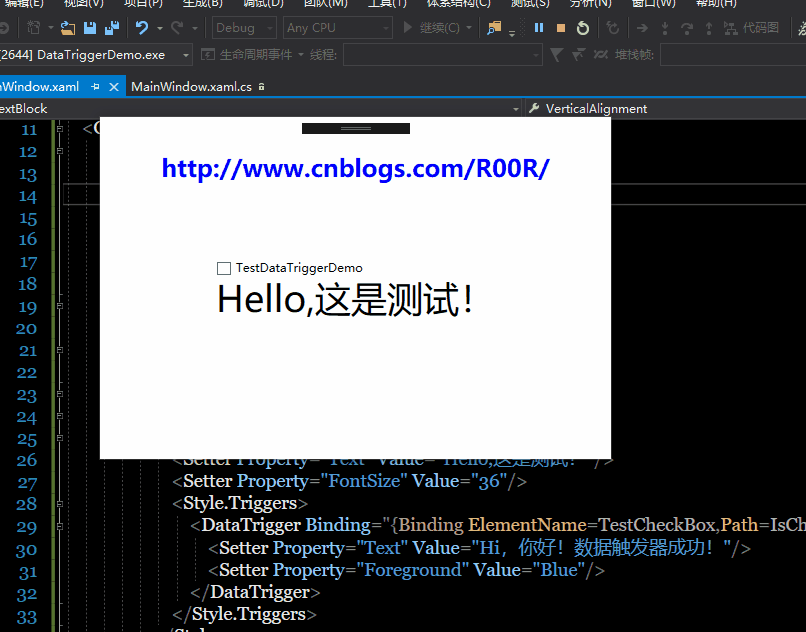Stop debugging with the orange square icon

point(561,27)
